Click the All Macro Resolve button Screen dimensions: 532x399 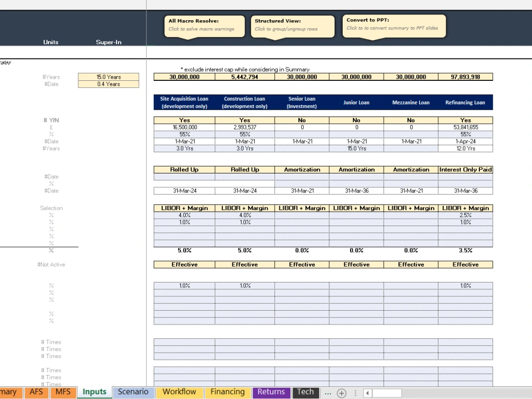click(x=204, y=26)
